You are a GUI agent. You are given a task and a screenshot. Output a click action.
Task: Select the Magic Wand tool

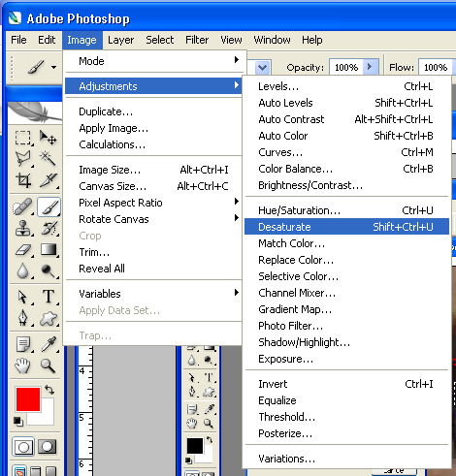[49, 159]
